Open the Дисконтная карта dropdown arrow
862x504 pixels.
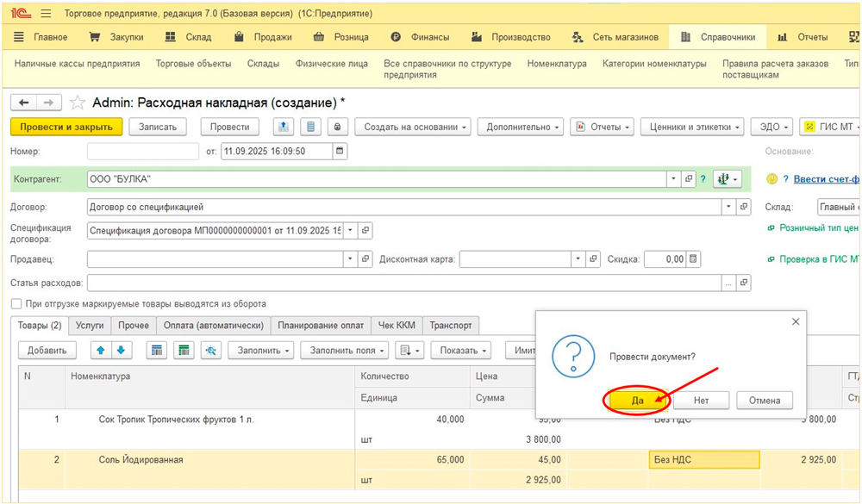point(578,258)
